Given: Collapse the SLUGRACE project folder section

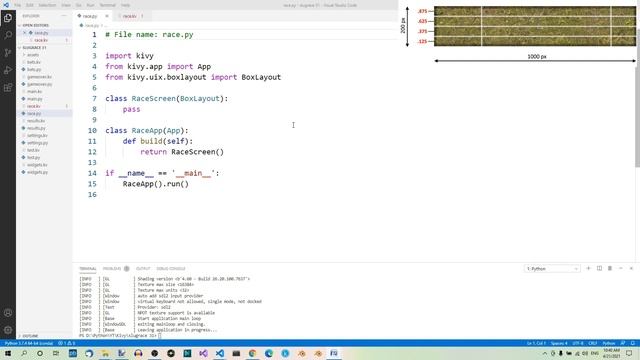Looking at the screenshot, I should tap(34, 48).
